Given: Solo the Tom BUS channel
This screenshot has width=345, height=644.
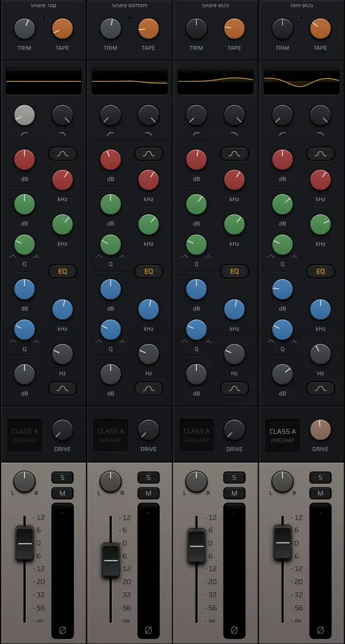Looking at the screenshot, I should [x=320, y=477].
